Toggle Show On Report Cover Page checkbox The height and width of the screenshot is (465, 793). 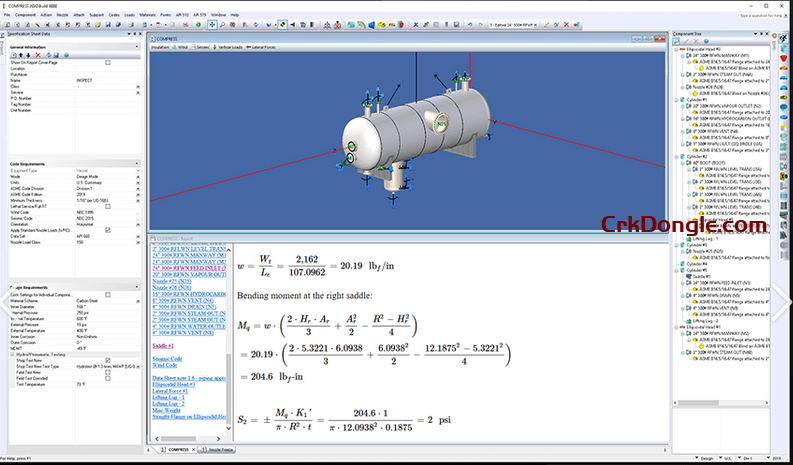pyautogui.click(x=108, y=63)
